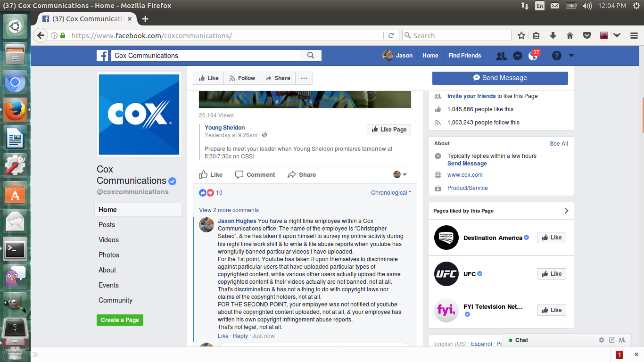The height and width of the screenshot is (362, 644).
Task: Like the UFC page
Action: pyautogui.click(x=552, y=274)
